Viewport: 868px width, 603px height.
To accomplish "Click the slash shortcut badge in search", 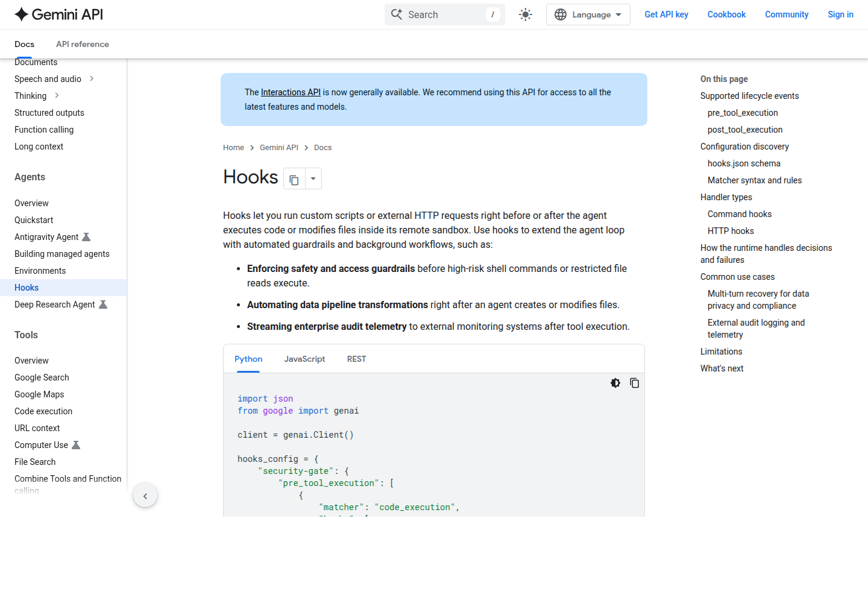I will pos(492,14).
